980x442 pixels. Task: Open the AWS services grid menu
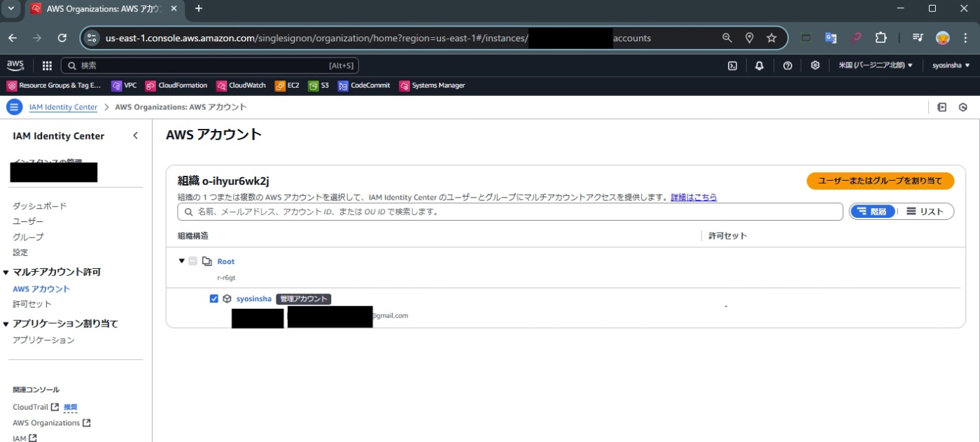(47, 66)
